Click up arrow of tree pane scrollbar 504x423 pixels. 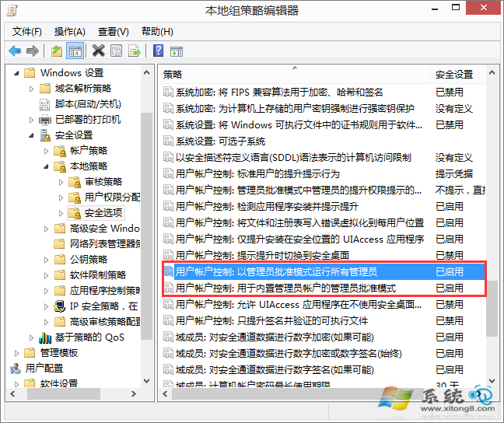146,72
